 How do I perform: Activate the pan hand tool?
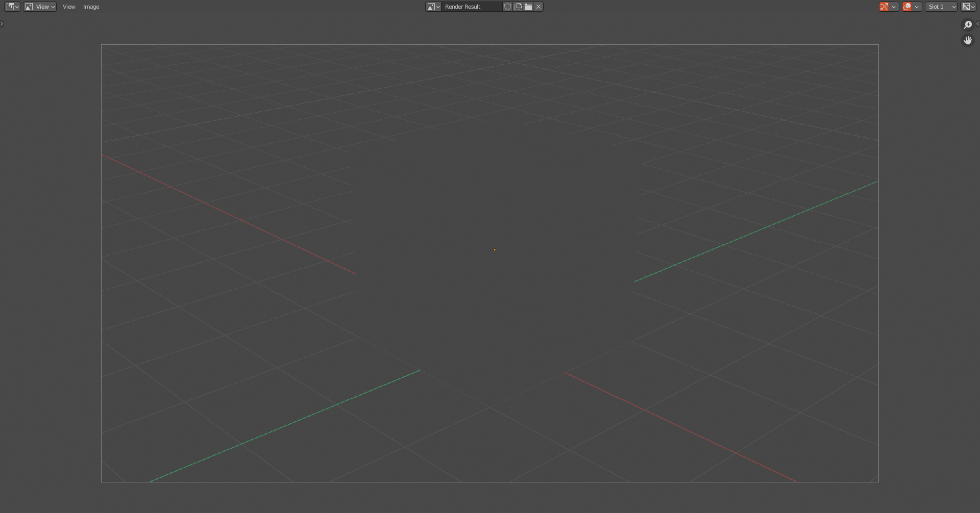(968, 40)
